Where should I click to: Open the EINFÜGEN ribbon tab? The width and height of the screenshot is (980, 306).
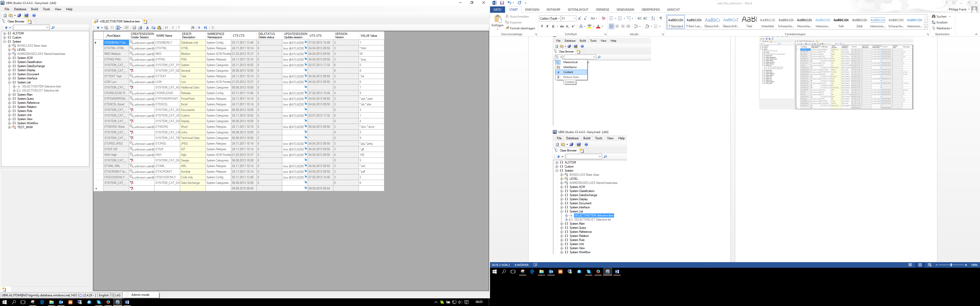pos(532,9)
